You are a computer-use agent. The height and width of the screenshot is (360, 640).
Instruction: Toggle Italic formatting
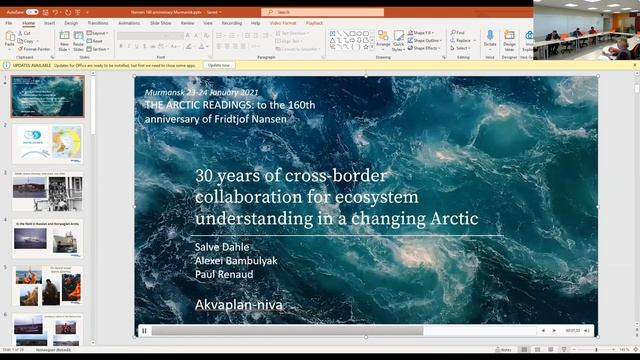click(129, 47)
